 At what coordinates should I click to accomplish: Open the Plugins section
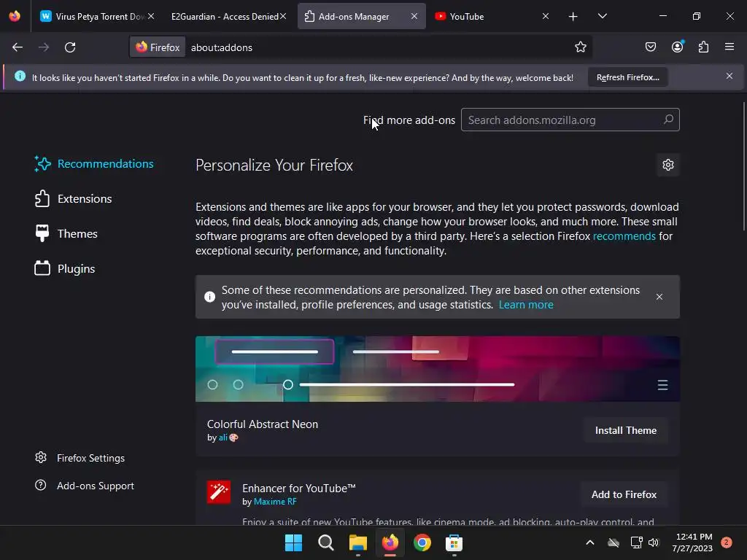[65, 268]
